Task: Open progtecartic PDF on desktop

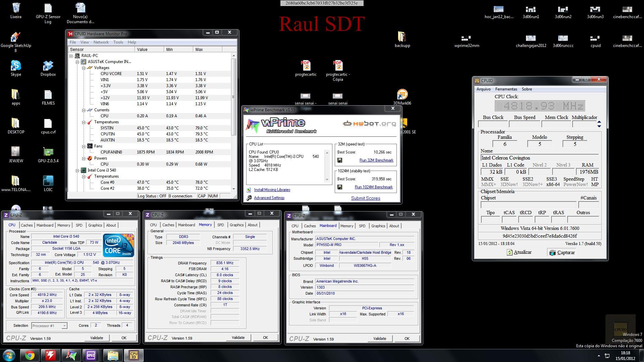Action: [x=306, y=68]
